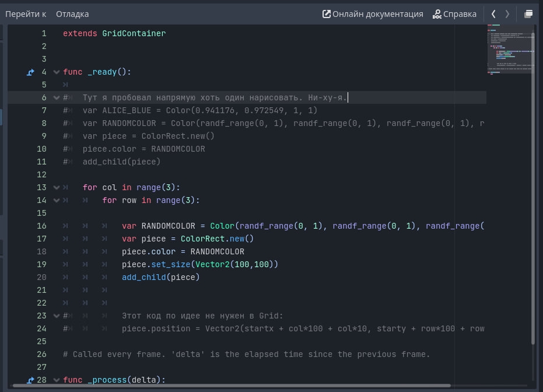Click the override arrow icon on line 28

pyautogui.click(x=30, y=380)
